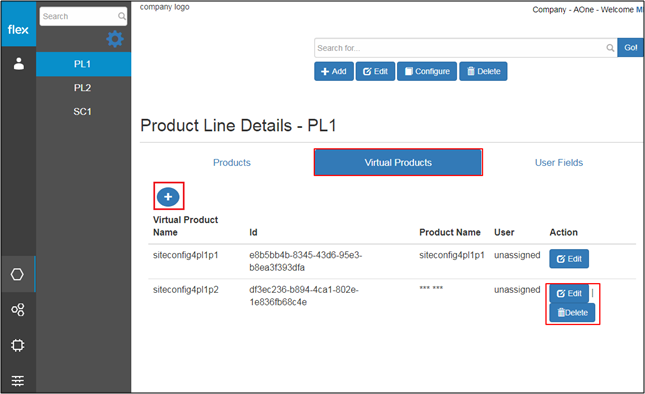Add a virtual product with plus circle
This screenshot has width=645, height=394.
click(168, 197)
